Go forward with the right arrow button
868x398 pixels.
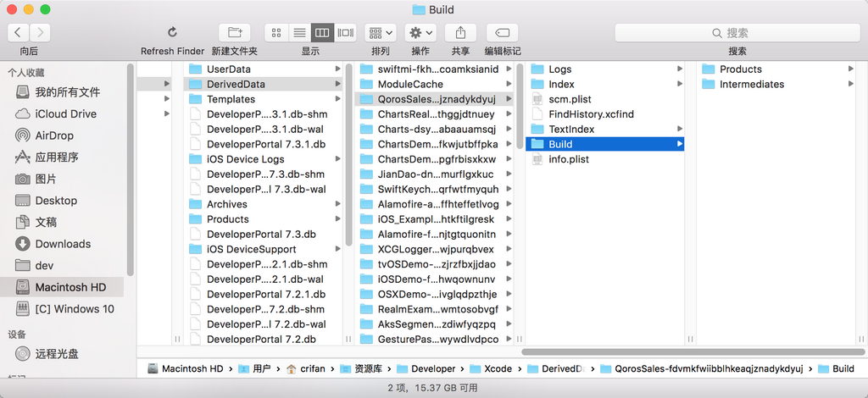(x=40, y=33)
